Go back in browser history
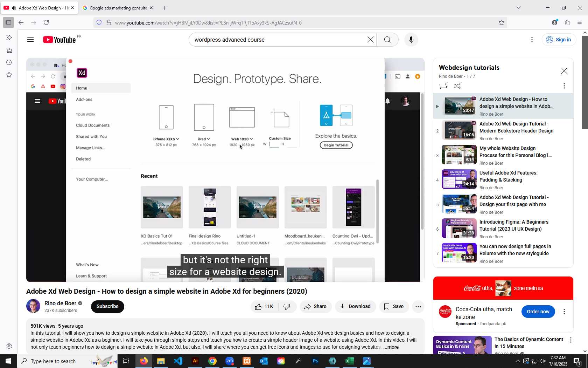The height and width of the screenshot is (368, 588). tap(21, 22)
